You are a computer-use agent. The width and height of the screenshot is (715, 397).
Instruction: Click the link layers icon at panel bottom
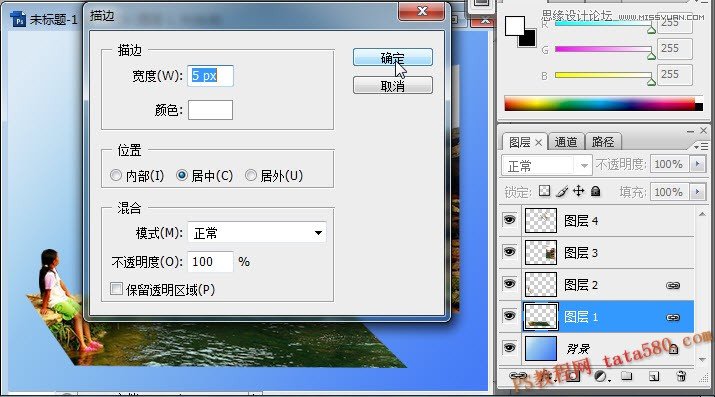coord(518,376)
